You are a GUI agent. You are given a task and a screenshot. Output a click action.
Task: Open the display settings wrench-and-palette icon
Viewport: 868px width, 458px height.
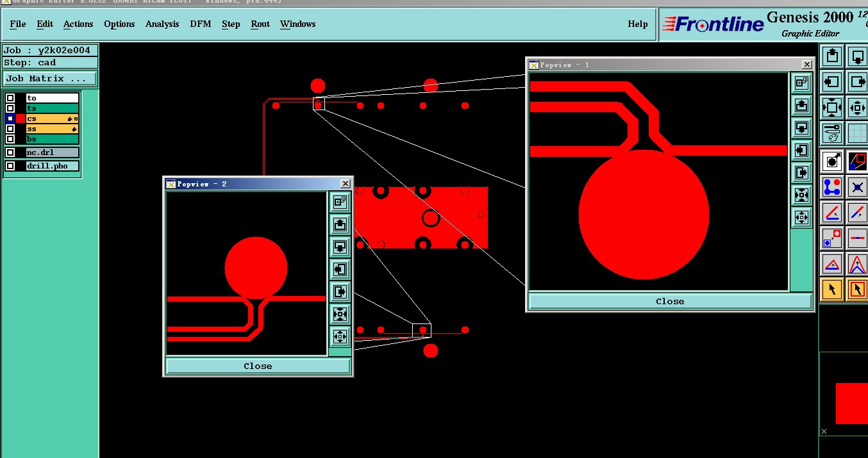pyautogui.click(x=832, y=133)
